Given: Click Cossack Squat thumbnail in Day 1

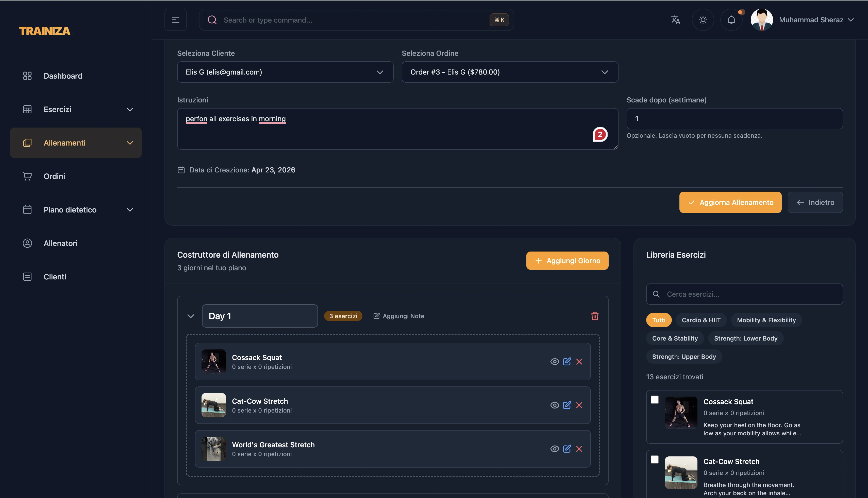Looking at the screenshot, I should pyautogui.click(x=214, y=362).
